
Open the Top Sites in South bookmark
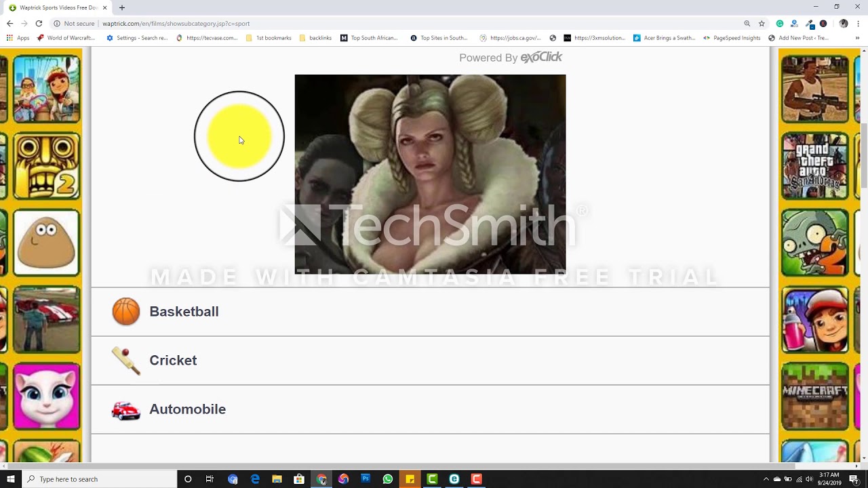439,38
